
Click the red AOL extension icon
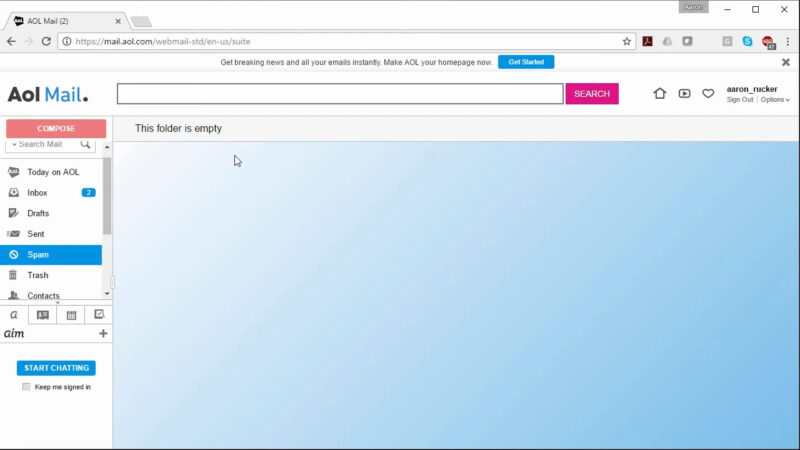(x=768, y=42)
